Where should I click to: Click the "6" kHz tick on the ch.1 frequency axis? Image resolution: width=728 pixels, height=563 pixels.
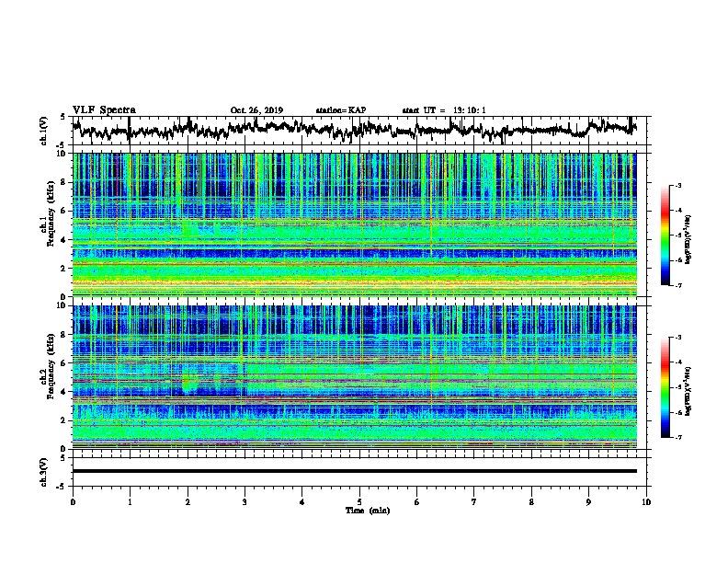(64, 211)
